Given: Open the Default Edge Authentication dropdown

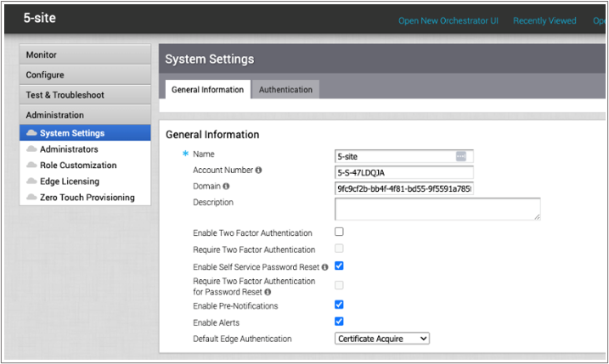Looking at the screenshot, I should 382,339.
